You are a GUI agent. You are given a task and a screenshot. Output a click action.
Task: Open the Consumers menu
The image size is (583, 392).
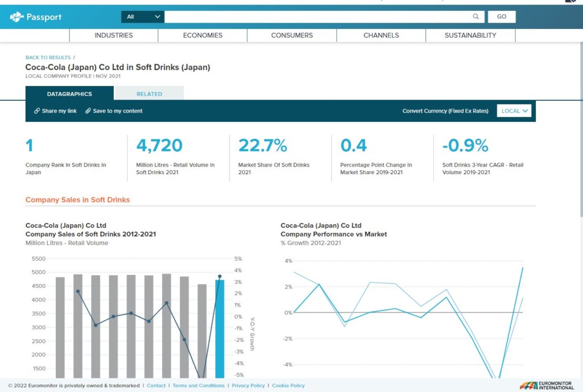pos(291,35)
